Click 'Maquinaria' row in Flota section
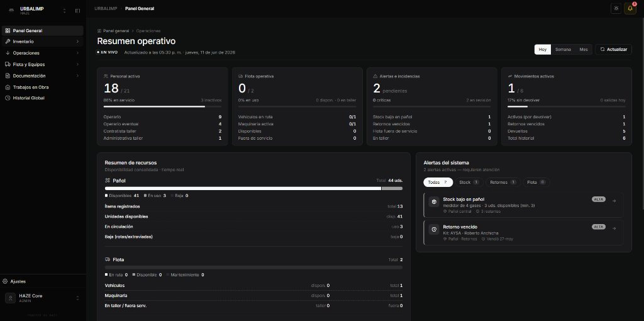The height and width of the screenshot is (321, 644). pyautogui.click(x=253, y=296)
